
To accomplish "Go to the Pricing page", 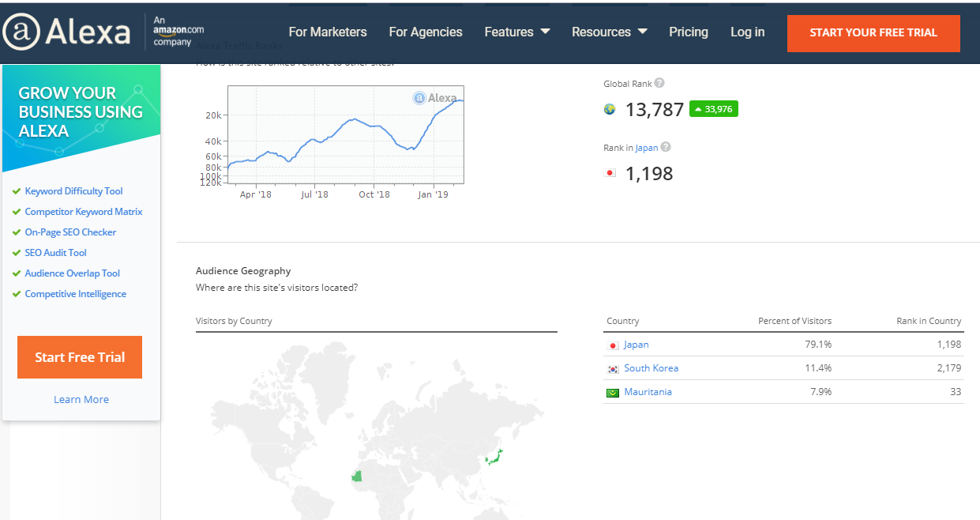I will click(x=689, y=32).
